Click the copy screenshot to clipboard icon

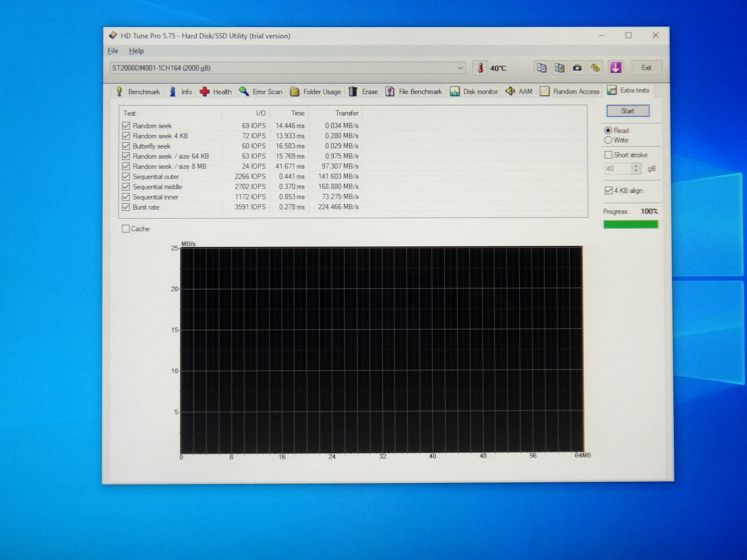[x=560, y=68]
